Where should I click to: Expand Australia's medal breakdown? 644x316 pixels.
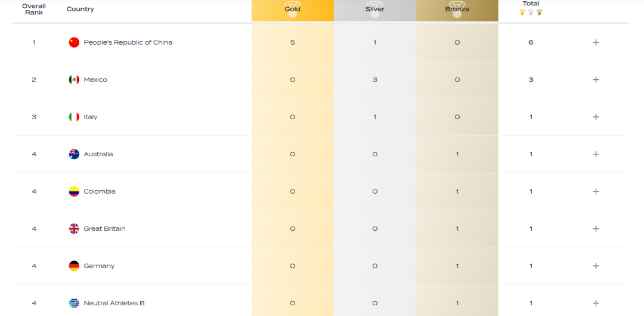(596, 154)
